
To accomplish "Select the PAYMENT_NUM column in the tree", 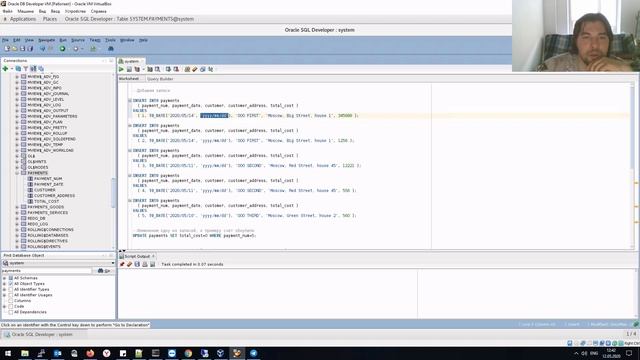I will 48,179.
